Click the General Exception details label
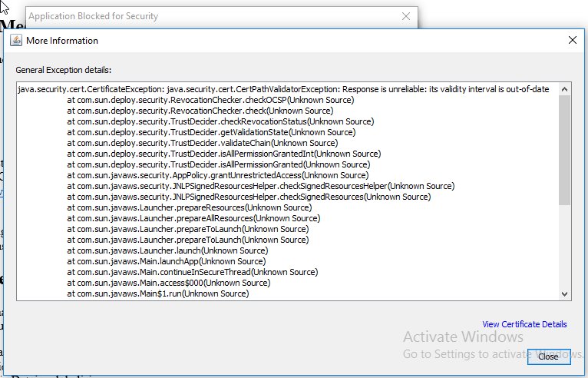 [64, 70]
